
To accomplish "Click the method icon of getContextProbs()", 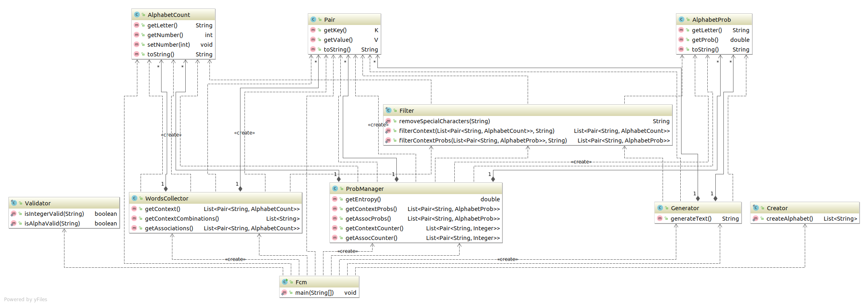I will [x=335, y=209].
